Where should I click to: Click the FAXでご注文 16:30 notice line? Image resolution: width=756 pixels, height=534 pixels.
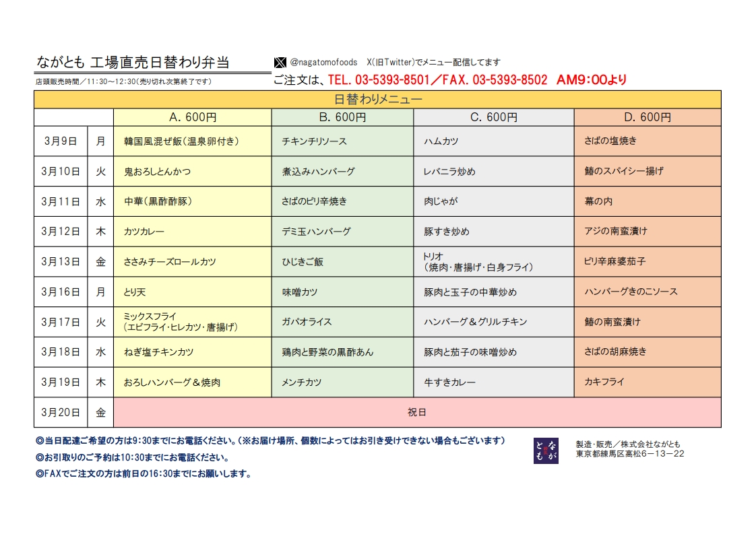(x=144, y=474)
